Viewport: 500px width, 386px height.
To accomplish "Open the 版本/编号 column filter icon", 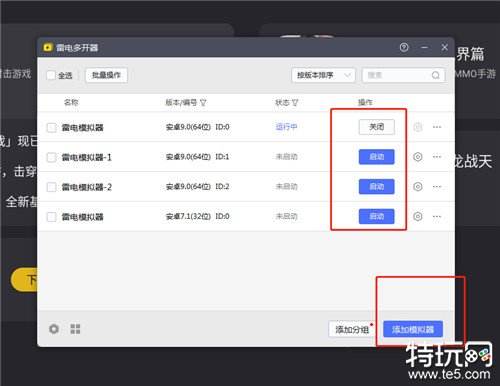I will [x=203, y=102].
